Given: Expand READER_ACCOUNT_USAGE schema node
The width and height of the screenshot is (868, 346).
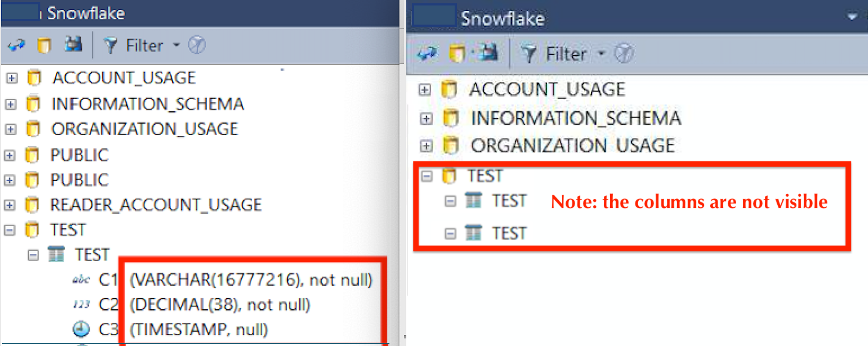Looking at the screenshot, I should [x=10, y=205].
